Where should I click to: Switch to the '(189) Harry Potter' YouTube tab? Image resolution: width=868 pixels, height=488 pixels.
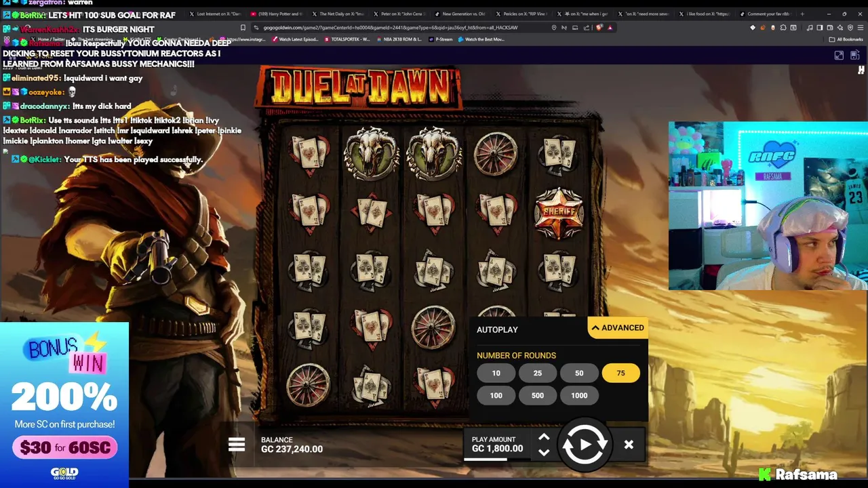click(x=276, y=14)
